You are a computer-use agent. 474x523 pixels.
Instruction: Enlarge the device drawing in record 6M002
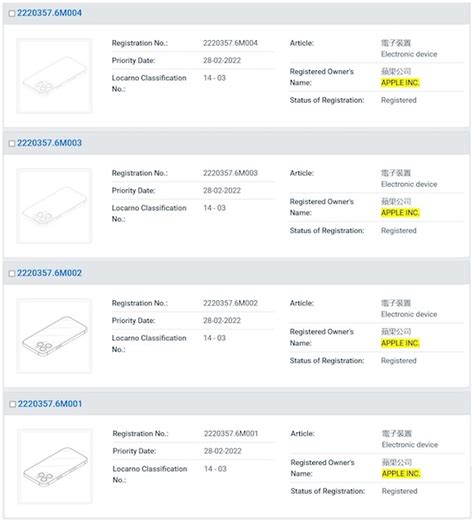[x=54, y=336]
